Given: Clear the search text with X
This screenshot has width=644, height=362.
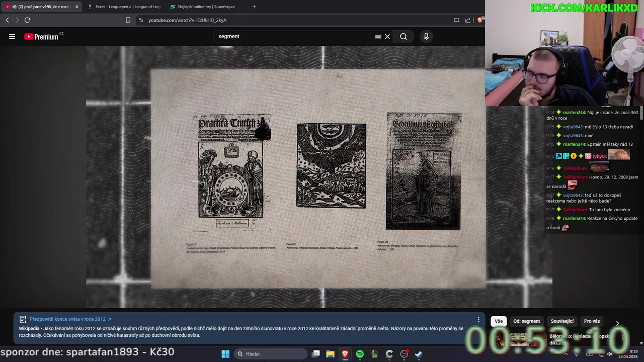Looking at the screenshot, I should (387, 37).
